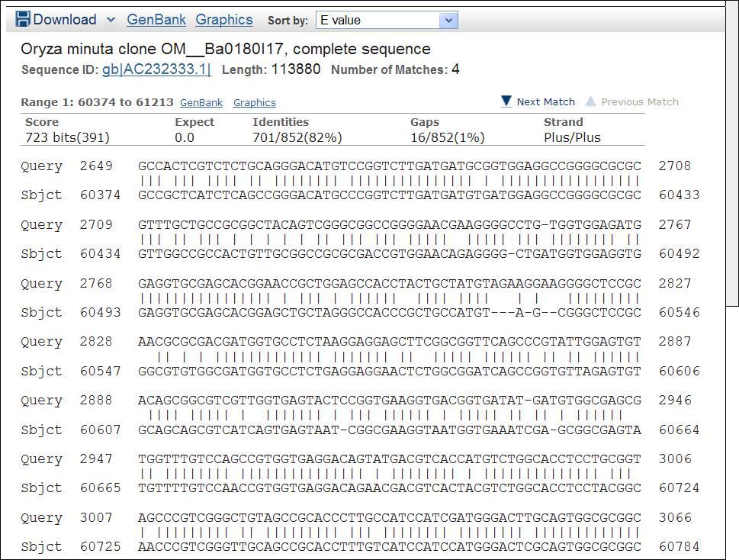Open the top GenBank link

coord(156,19)
